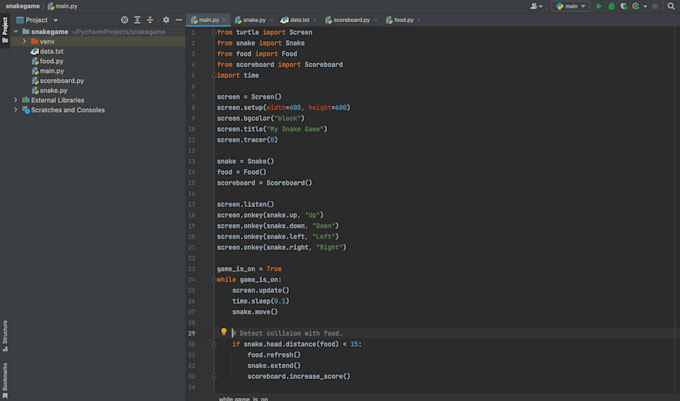Open the main run configuration dropdown
The image size is (680, 401).
[571, 7]
